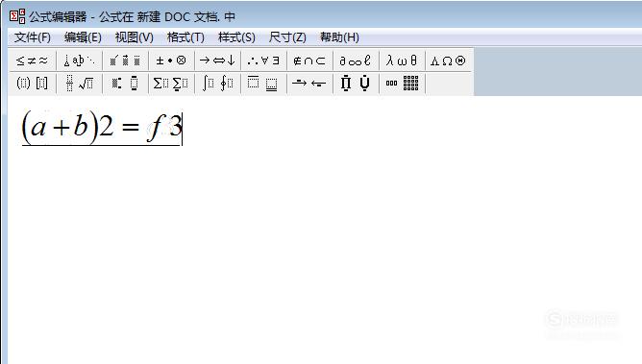Open the labeled arrow templates palette
642x364 pixels.
pos(309,84)
